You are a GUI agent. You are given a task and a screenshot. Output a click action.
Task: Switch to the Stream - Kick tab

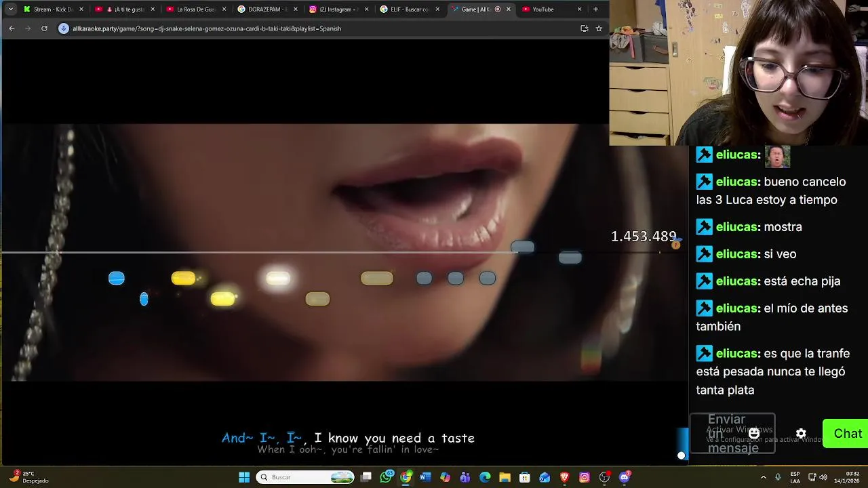tap(53, 9)
